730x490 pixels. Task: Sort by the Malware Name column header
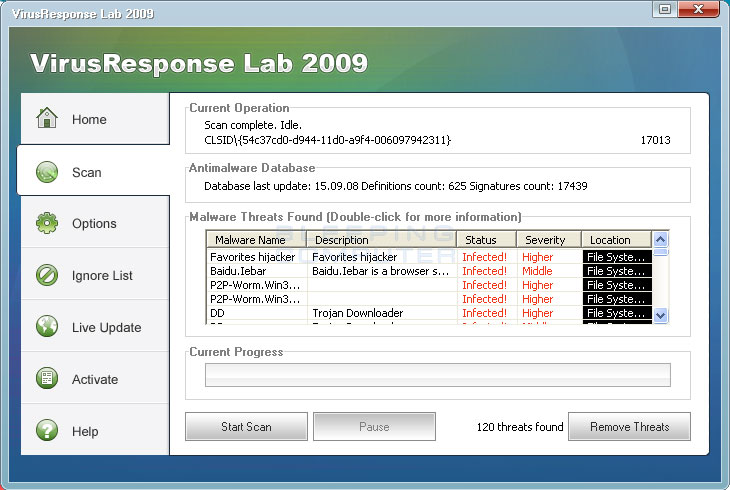pos(256,240)
